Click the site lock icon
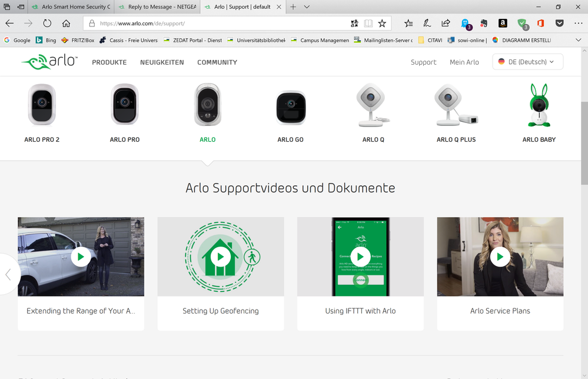 click(x=92, y=23)
